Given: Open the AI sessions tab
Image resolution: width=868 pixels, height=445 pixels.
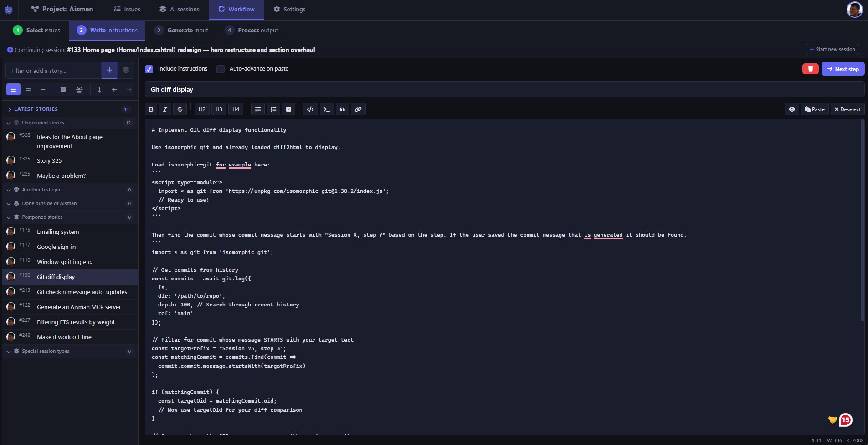Looking at the screenshot, I should coord(179,10).
